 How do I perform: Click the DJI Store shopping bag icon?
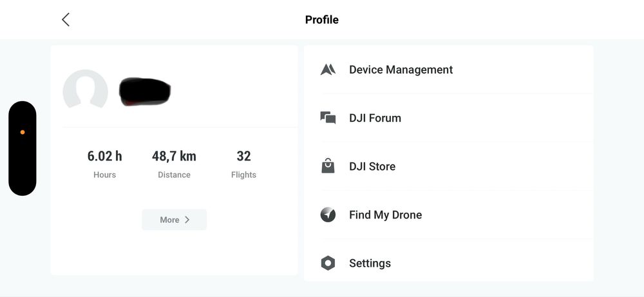point(328,166)
